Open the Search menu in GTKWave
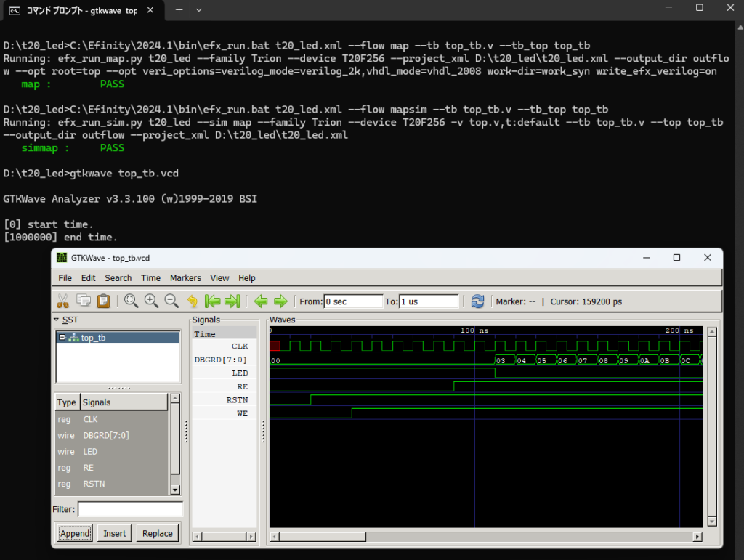This screenshot has width=744, height=560. (x=118, y=278)
